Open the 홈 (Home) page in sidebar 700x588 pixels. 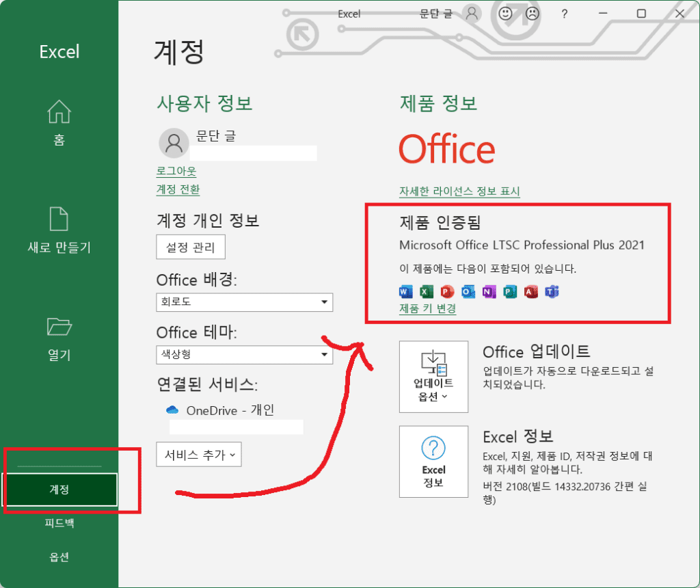[59, 123]
